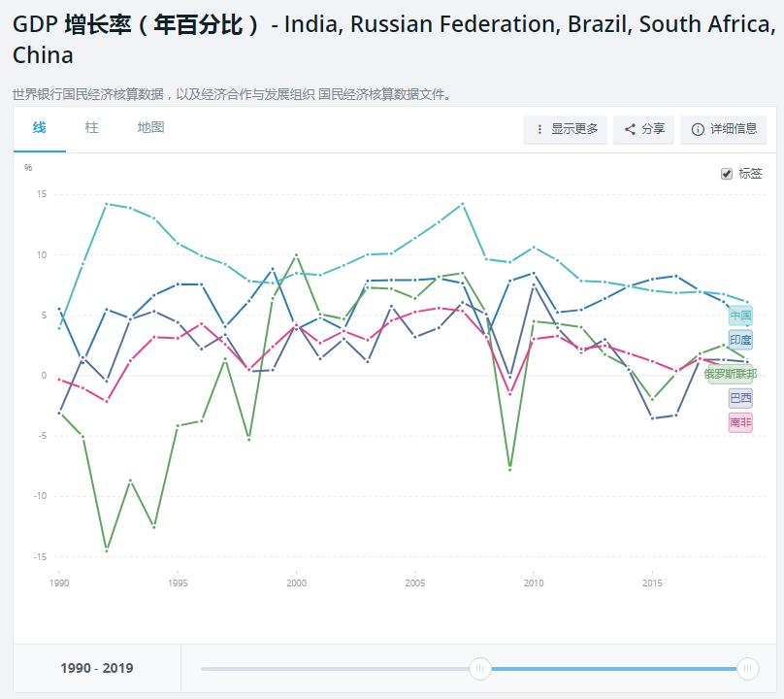Click the 中国 series label
The width and height of the screenshot is (784, 699).
tap(740, 316)
